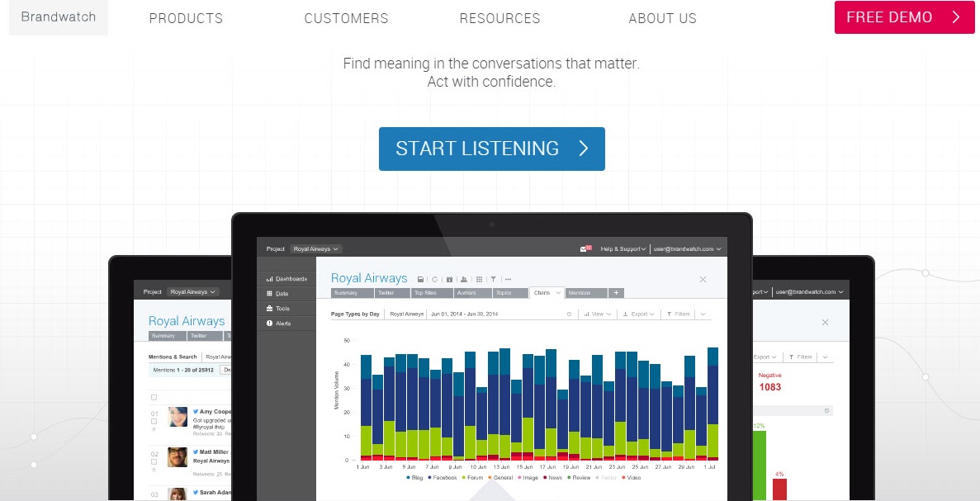
Task: Click the 1 Jun bar in chart
Action: coord(367,408)
